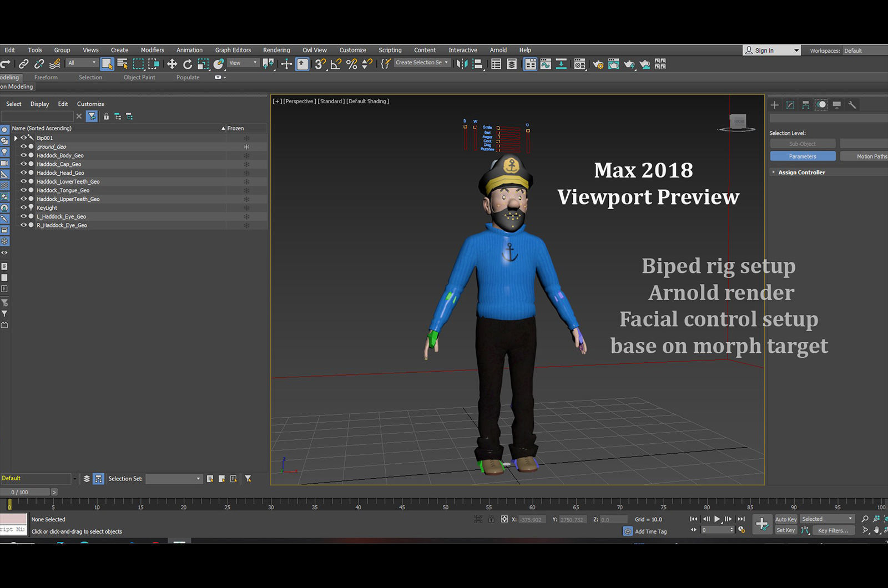
Task: Open the Rendered Frame Window icon
Action: 614,64
